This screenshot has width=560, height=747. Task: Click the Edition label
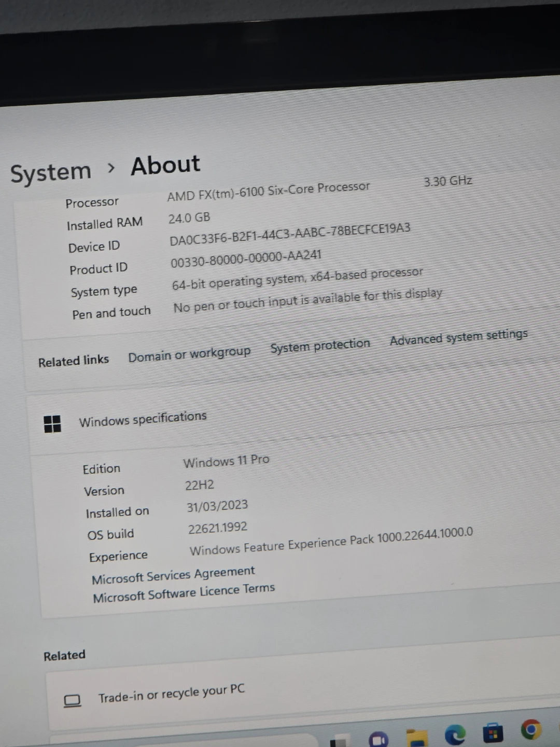102,469
